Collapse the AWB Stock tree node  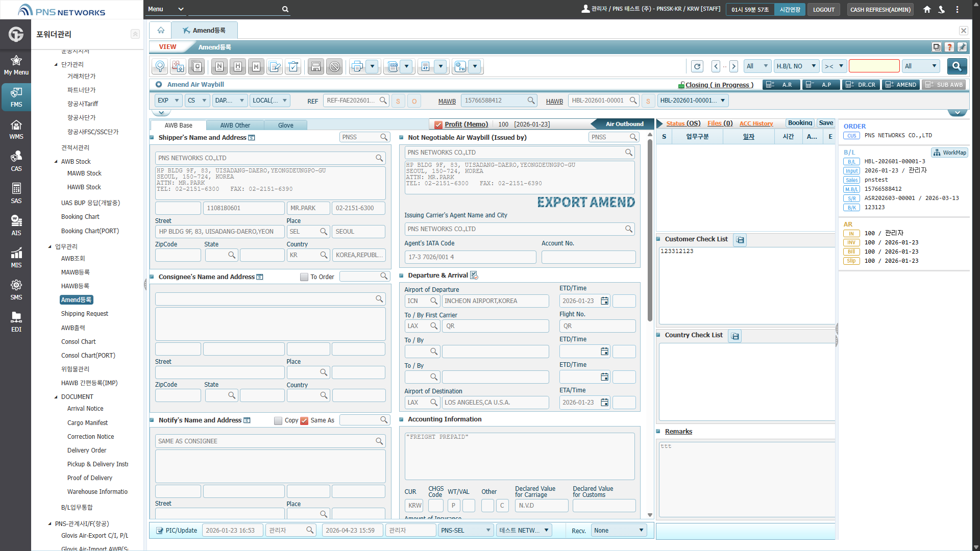tap(56, 162)
